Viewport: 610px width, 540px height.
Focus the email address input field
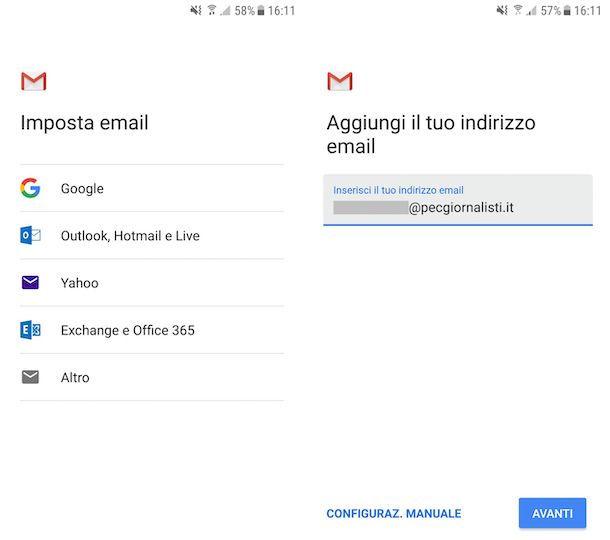tap(458, 200)
